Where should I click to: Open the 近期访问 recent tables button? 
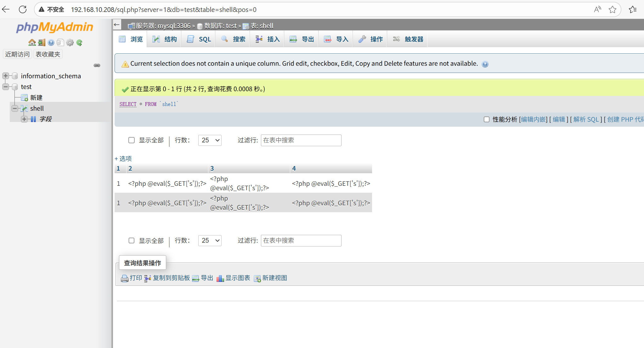pos(17,54)
